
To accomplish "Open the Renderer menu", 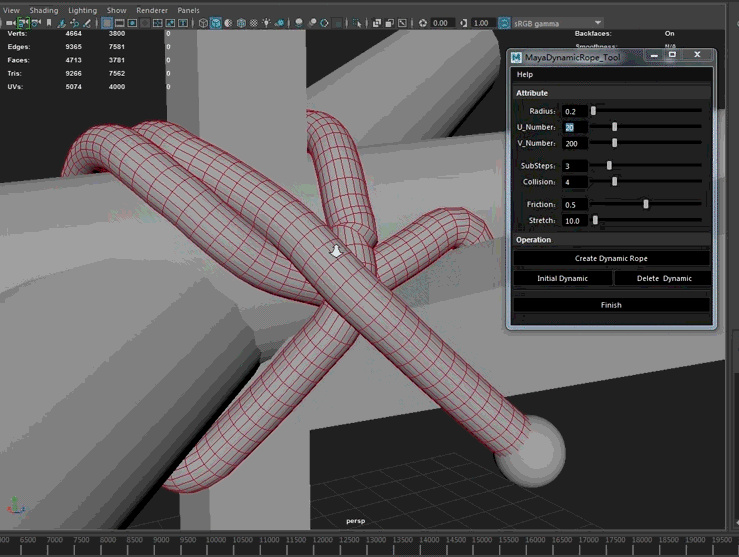I will (x=152, y=10).
